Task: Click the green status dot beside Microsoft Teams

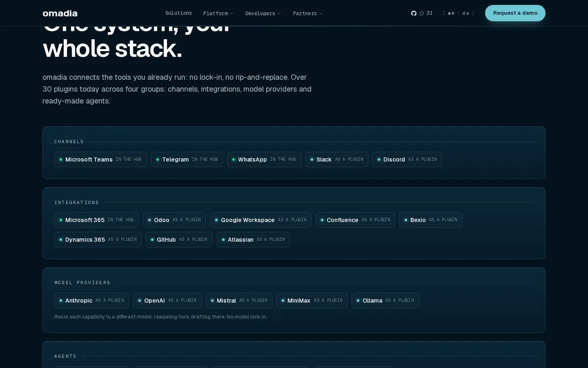Action: click(61, 159)
